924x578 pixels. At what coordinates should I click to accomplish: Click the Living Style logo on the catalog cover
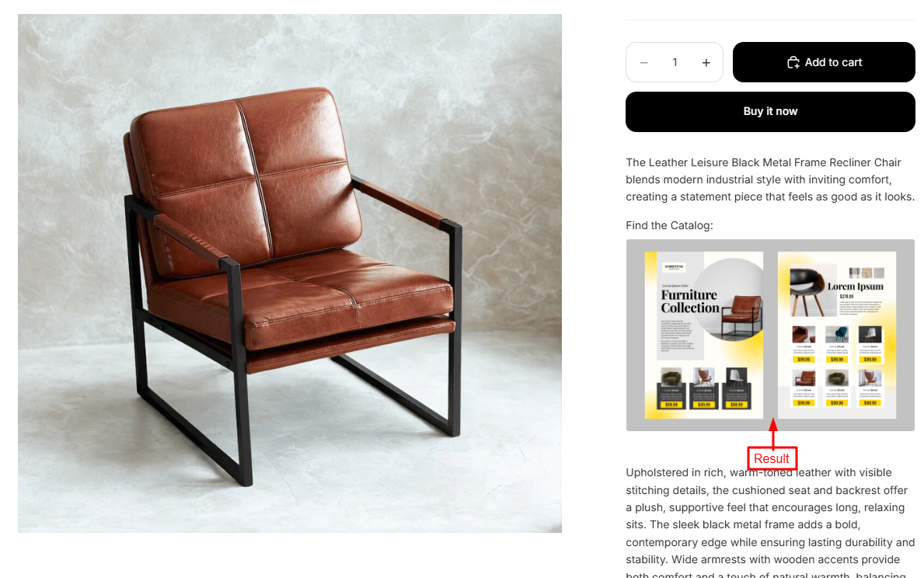click(x=674, y=267)
